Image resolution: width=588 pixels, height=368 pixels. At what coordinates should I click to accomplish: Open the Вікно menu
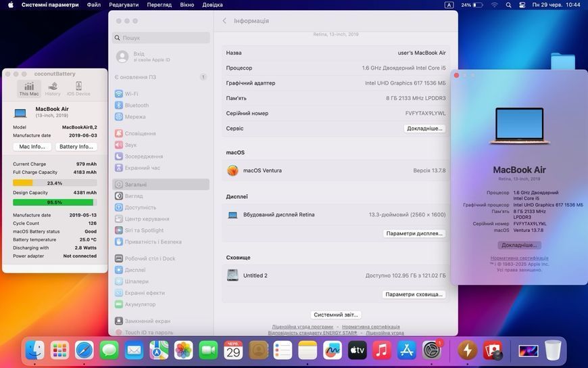187,5
